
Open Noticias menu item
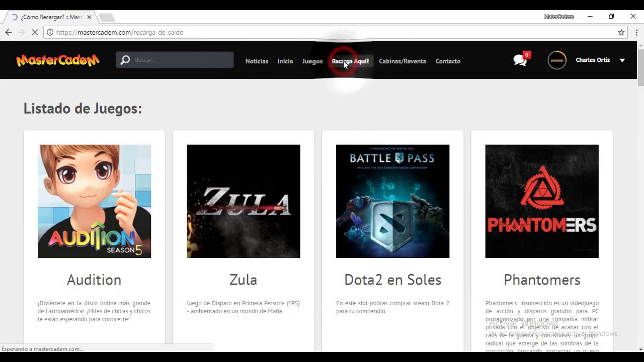257,61
